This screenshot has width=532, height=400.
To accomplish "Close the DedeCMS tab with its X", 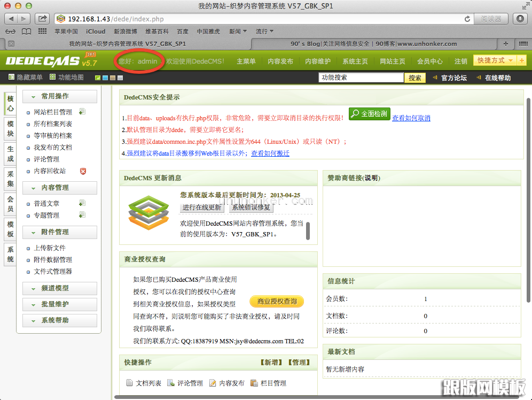I will click(x=11, y=44).
